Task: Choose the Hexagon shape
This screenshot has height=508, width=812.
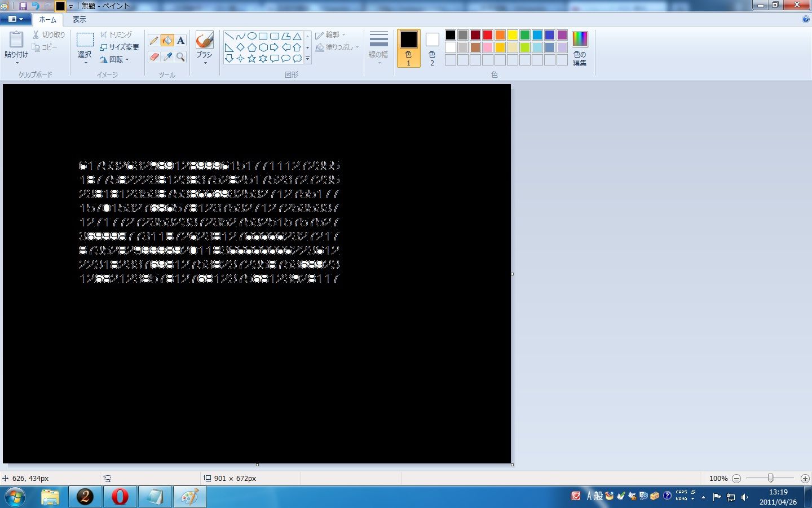Action: (x=263, y=47)
